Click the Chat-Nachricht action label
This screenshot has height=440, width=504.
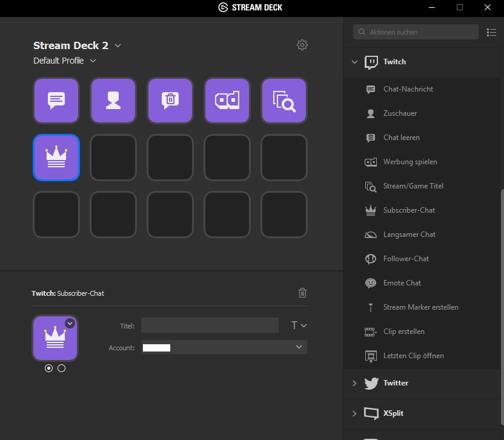(x=408, y=89)
